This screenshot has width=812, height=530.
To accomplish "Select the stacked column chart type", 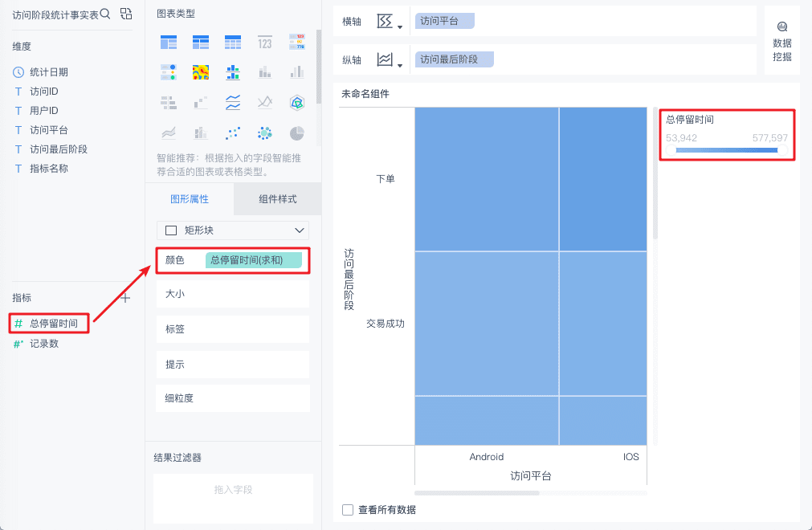I will pyautogui.click(x=264, y=72).
